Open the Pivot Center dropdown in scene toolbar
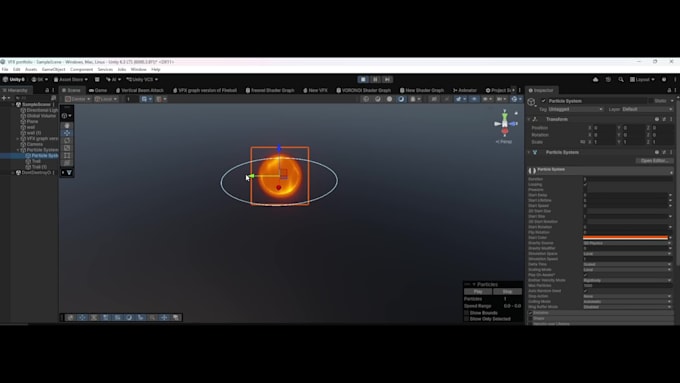The image size is (680, 383). tap(78, 99)
